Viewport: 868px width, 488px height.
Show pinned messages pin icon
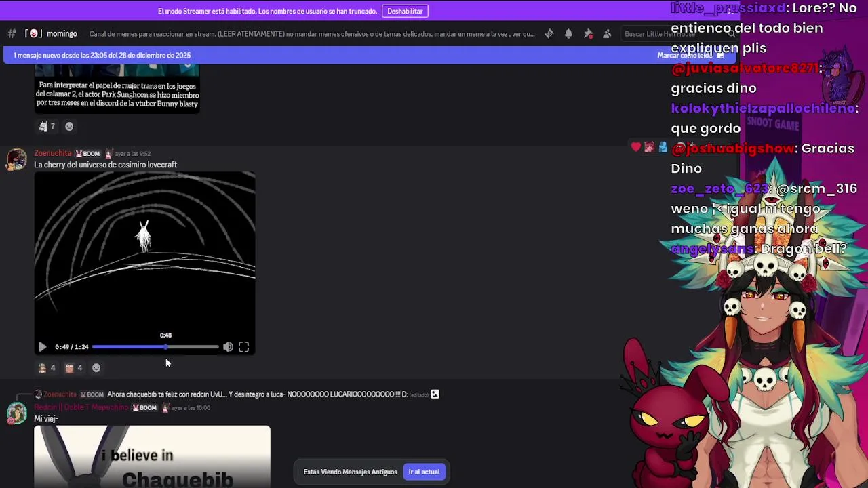point(588,34)
